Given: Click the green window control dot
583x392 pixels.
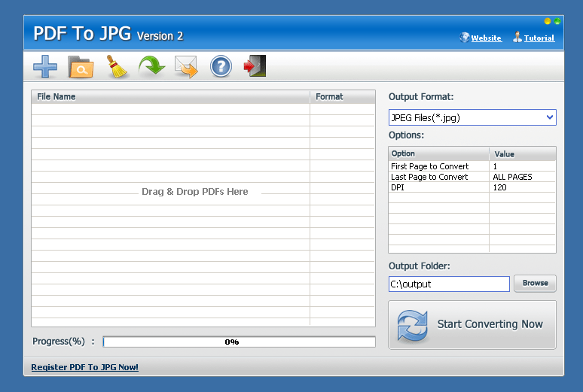Looking at the screenshot, I should click(x=557, y=21).
